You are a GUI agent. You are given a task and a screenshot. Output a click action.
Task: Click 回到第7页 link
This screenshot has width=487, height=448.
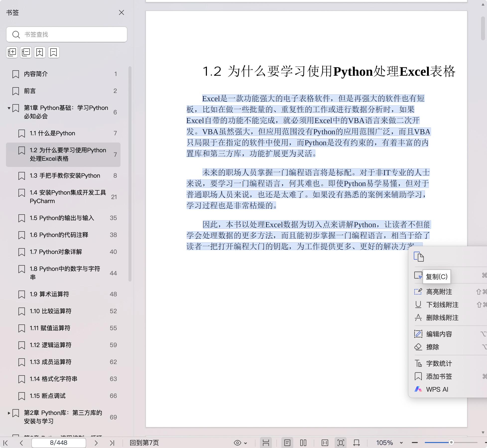pyautogui.click(x=144, y=443)
